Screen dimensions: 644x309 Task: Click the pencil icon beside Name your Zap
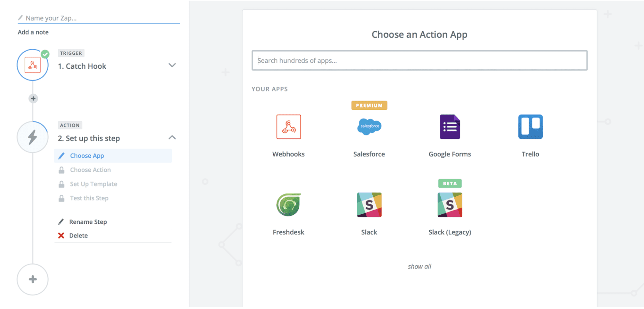click(x=20, y=18)
